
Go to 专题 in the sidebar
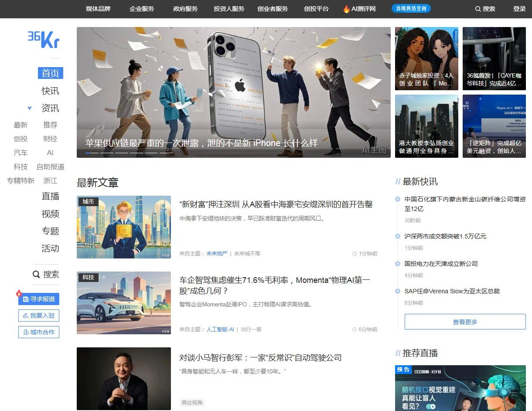50,231
